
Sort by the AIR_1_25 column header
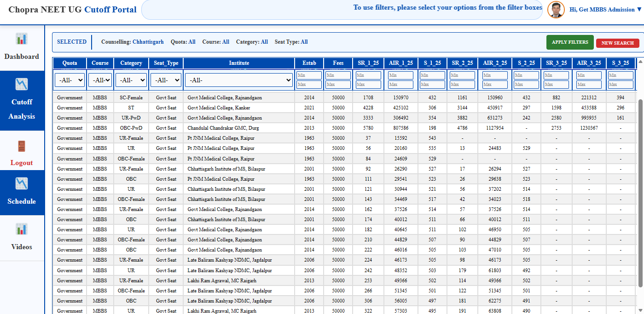pyautogui.click(x=400, y=63)
